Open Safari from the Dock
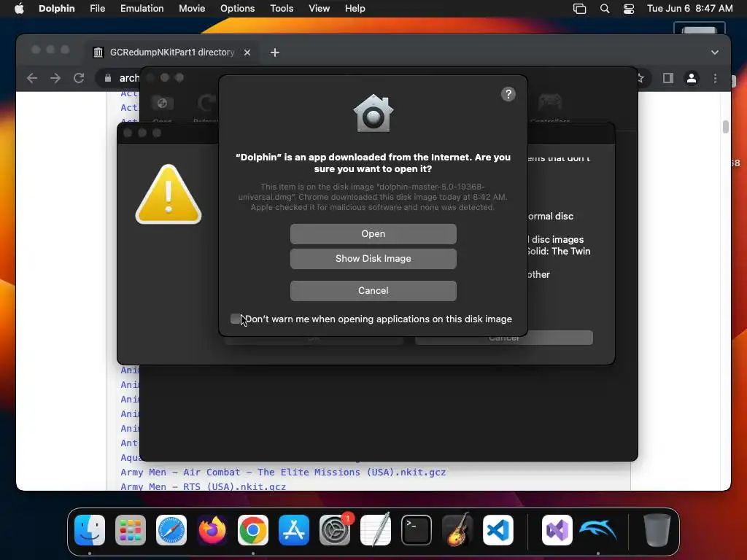 171,530
